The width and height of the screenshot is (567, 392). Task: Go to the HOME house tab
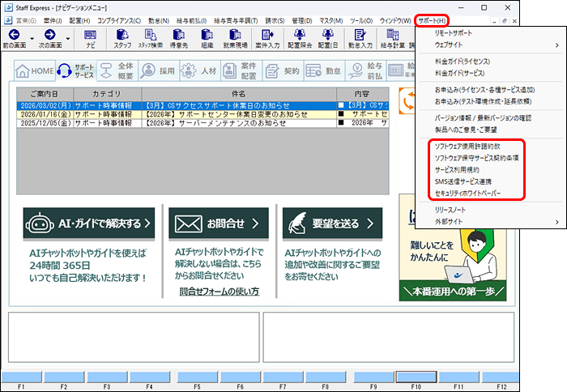tap(35, 71)
